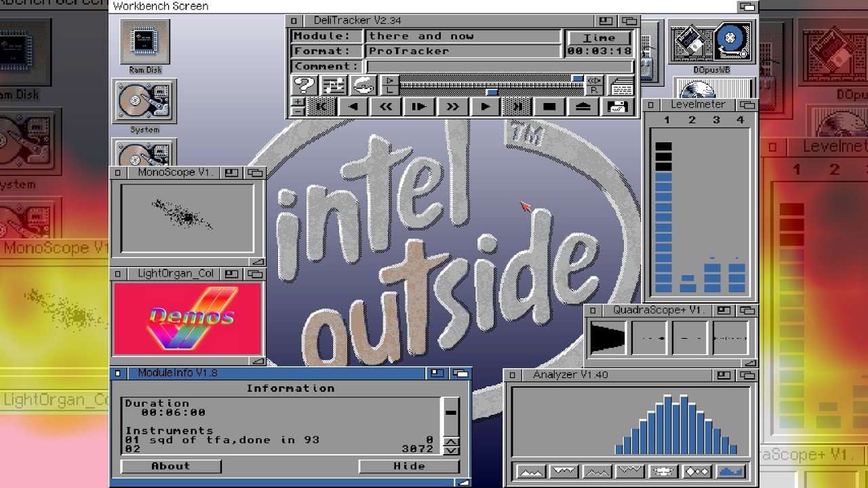Select Analyzer mirrored waveform mode
This screenshot has height=488, width=868.
tap(663, 471)
